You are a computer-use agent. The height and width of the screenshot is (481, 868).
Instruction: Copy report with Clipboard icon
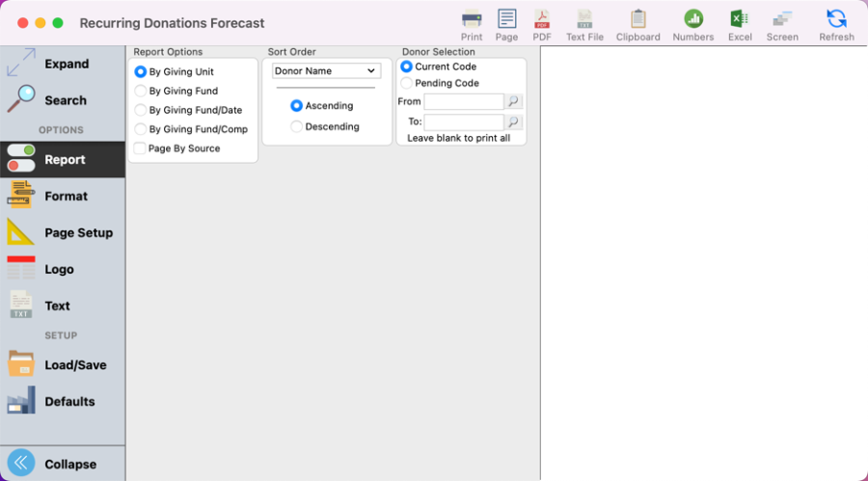pos(637,19)
